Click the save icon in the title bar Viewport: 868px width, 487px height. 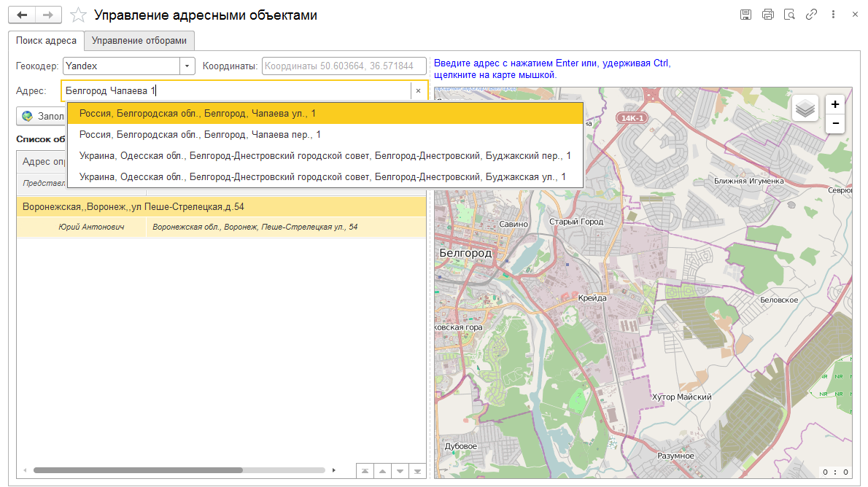745,15
